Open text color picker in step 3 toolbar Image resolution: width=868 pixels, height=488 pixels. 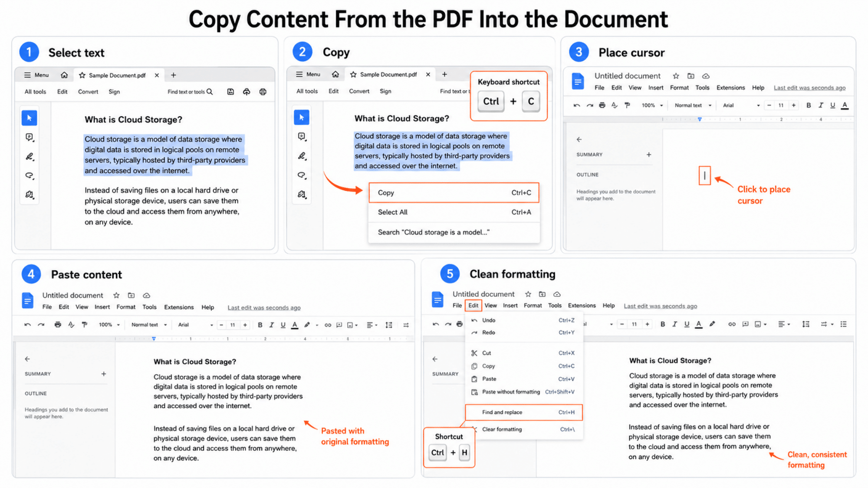[845, 105]
